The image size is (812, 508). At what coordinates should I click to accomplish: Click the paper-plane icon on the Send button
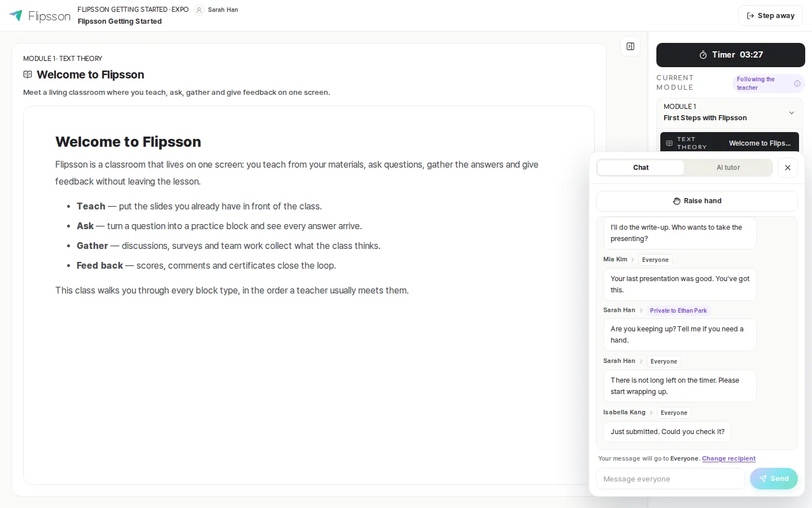[x=763, y=479]
